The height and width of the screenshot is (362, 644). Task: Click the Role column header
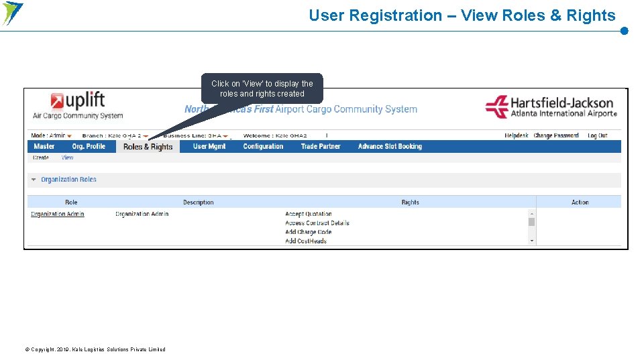[x=71, y=202]
